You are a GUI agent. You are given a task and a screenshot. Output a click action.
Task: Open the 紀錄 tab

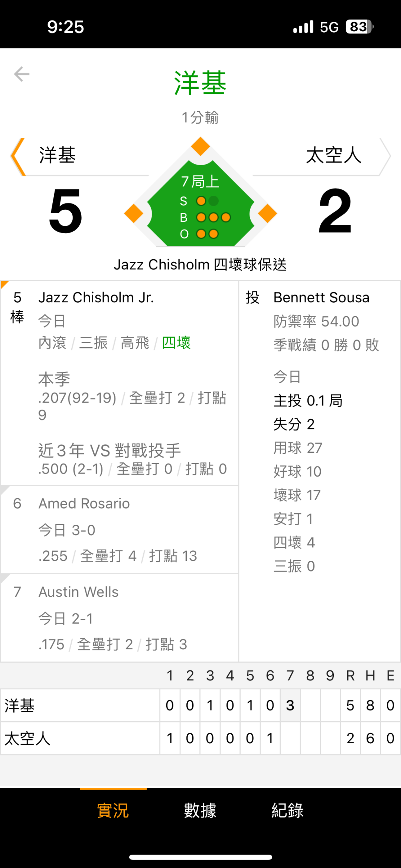[x=288, y=810]
